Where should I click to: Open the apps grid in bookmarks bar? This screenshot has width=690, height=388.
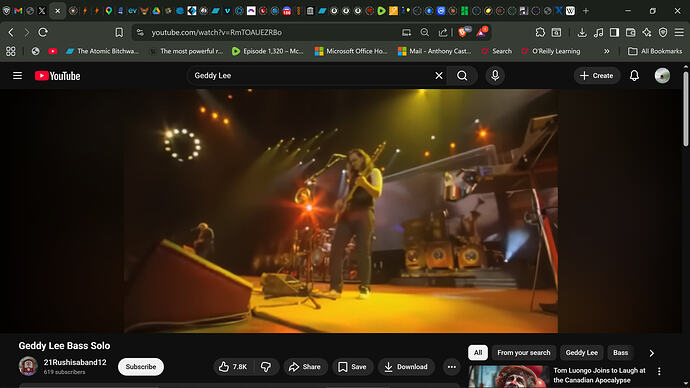pos(11,51)
